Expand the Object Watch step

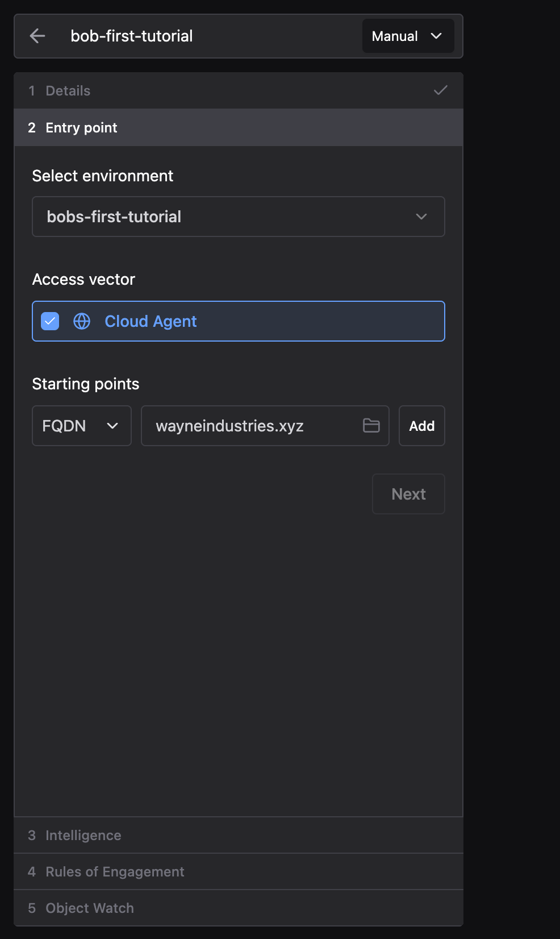pos(239,908)
